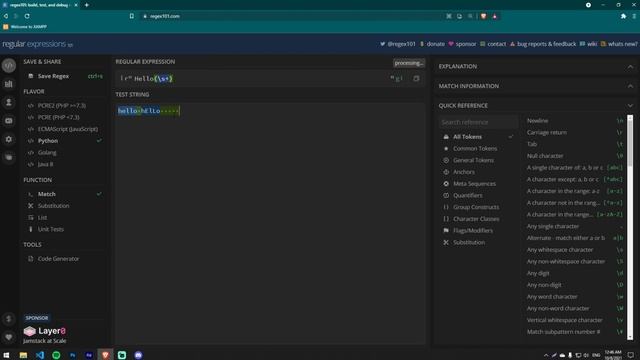Choose the Substitution function
The height and width of the screenshot is (360, 640).
(53, 206)
